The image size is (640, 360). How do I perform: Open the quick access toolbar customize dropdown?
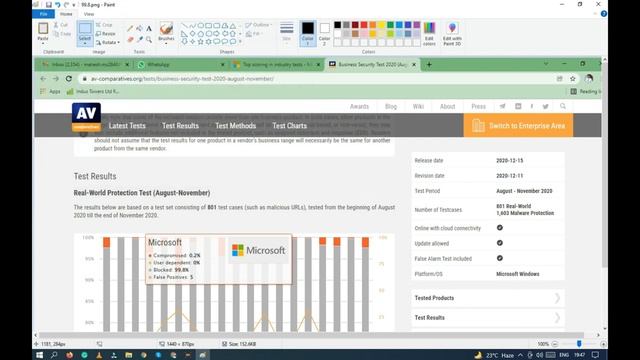pos(74,5)
